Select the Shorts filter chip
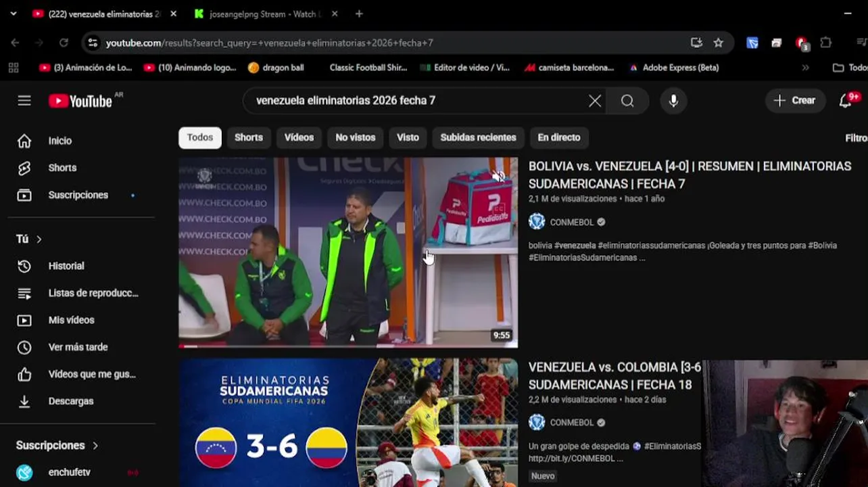The width and height of the screenshot is (868, 487). 249,137
